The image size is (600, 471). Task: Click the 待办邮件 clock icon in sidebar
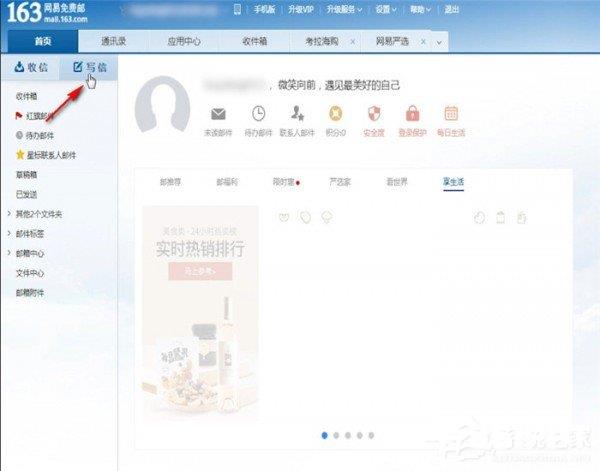(19, 135)
